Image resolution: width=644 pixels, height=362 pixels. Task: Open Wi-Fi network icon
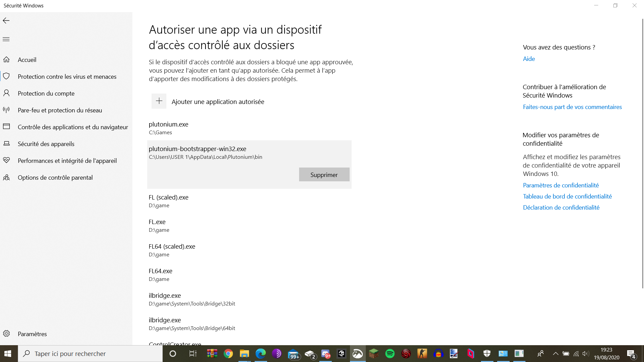tap(576, 354)
